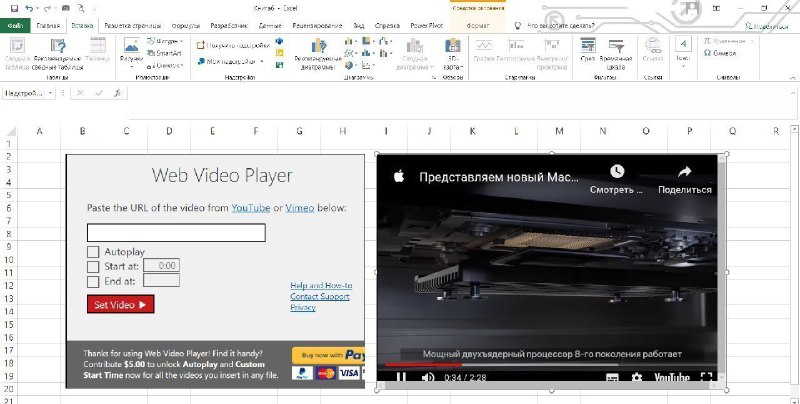Switch to the Разметка страницы tab
The height and width of the screenshot is (404, 800).
pos(132,26)
